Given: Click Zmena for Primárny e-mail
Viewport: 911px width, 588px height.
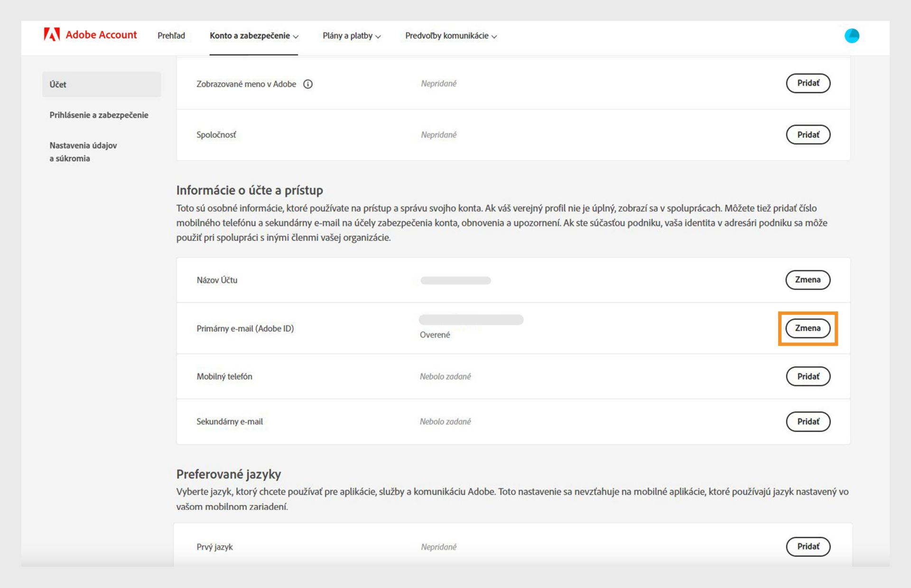Looking at the screenshot, I should coord(808,328).
